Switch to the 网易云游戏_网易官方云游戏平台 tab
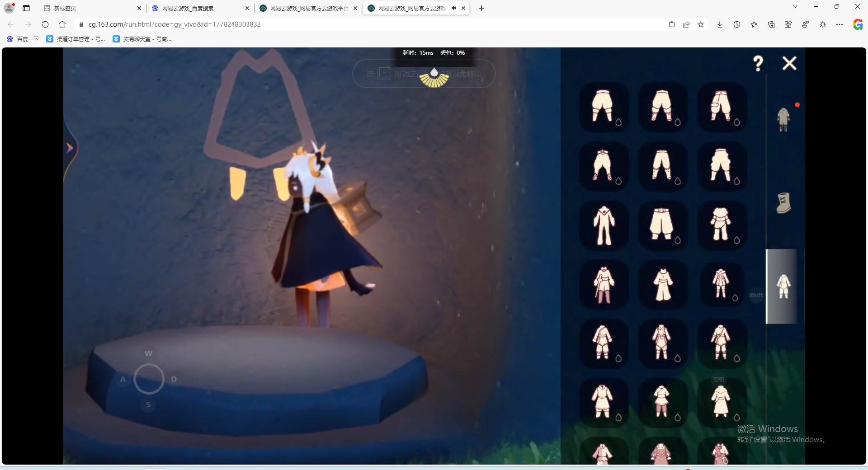Image resolution: width=868 pixels, height=470 pixels. pyautogui.click(x=309, y=8)
